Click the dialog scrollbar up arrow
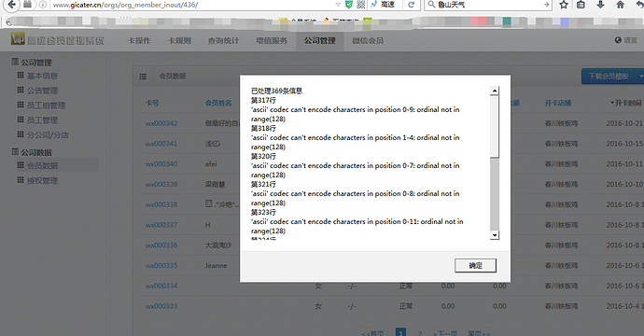Viewport: 644px width, 336px height. pos(495,91)
